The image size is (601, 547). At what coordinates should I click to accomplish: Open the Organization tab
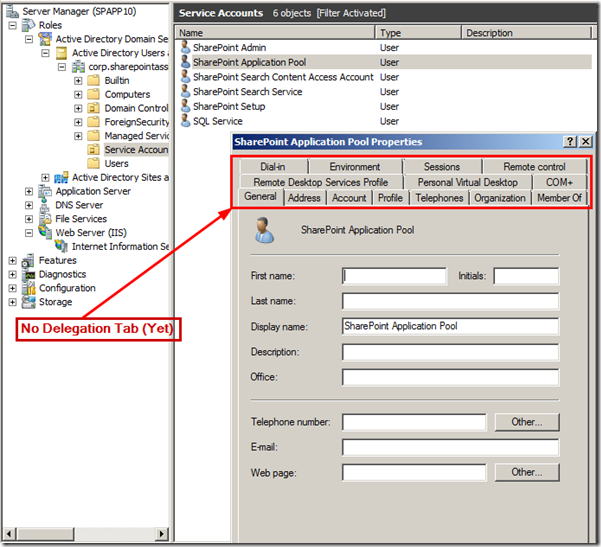point(500,198)
